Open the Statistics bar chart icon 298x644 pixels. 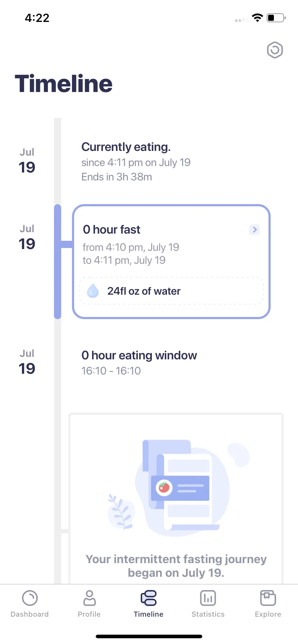208,598
